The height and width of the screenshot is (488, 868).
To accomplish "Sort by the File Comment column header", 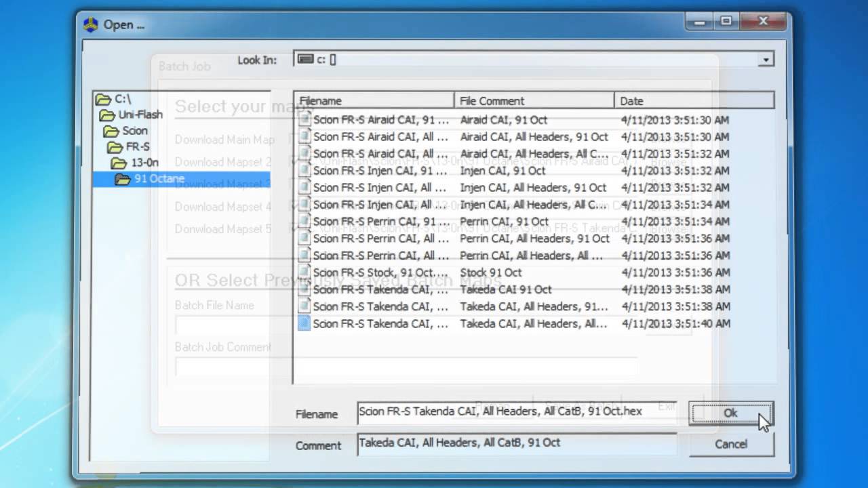I will tap(534, 100).
